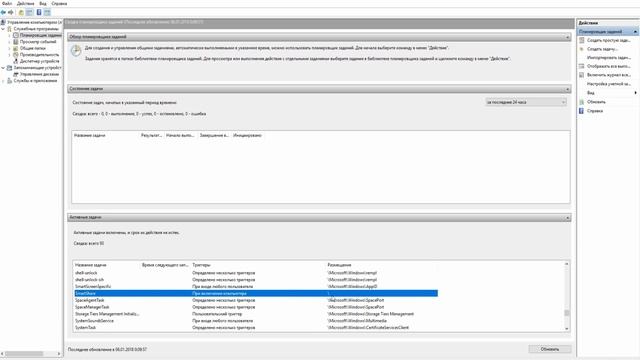Viewport: 640px width, 360px height.
Task: Select the Event Viewer icon in the tree
Action: pos(16,42)
